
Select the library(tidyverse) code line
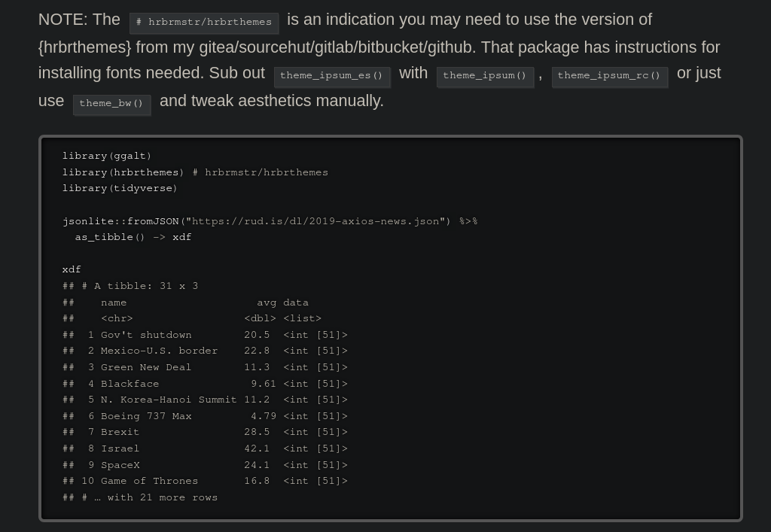[x=119, y=188]
